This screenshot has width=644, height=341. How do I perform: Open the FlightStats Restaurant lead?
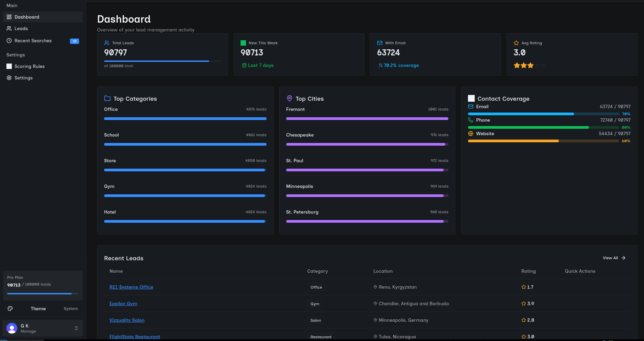(x=135, y=337)
